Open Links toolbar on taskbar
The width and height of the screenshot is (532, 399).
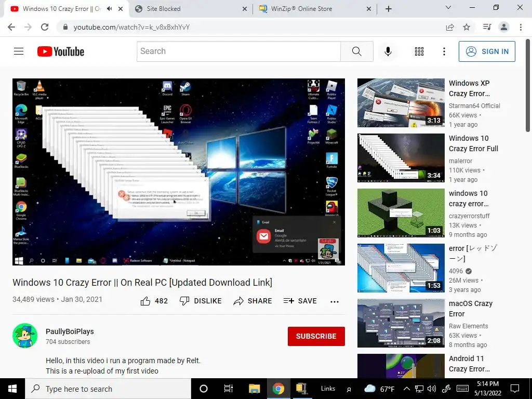328,389
